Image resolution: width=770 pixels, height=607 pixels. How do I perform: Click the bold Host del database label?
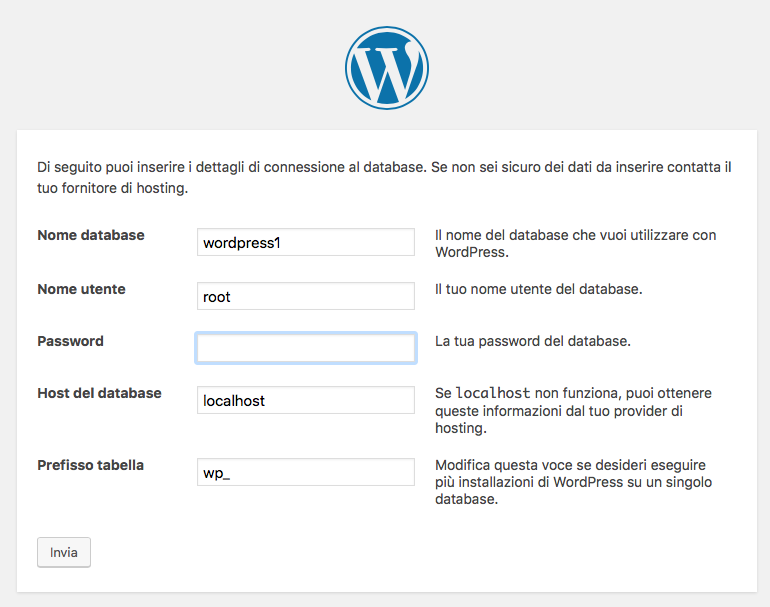tap(99, 393)
